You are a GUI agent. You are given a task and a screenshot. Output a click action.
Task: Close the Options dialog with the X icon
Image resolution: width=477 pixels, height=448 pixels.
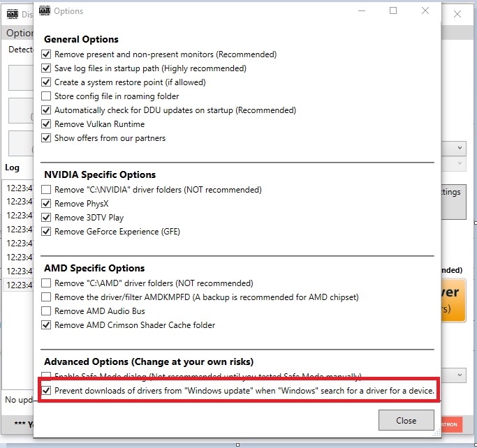click(x=425, y=10)
